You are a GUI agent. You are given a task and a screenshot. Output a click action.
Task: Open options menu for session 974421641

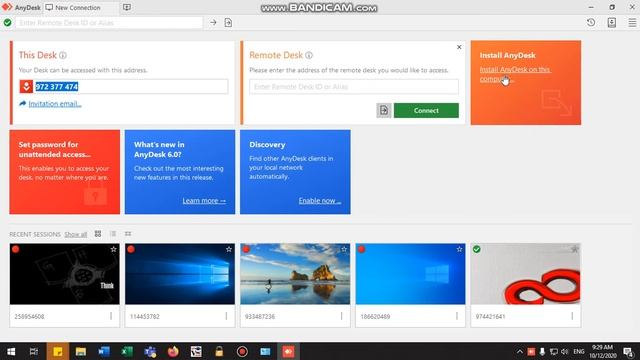(572, 316)
